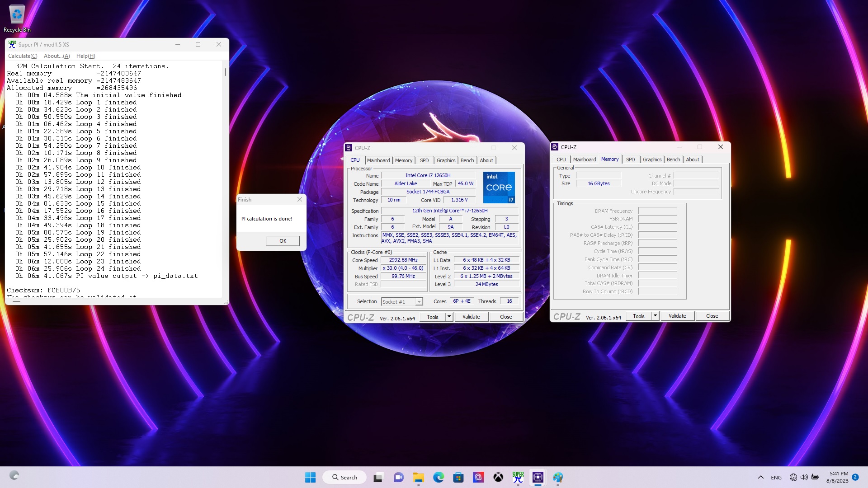Open Microsoft Store from the taskbar
The height and width of the screenshot is (488, 868).
tap(458, 477)
